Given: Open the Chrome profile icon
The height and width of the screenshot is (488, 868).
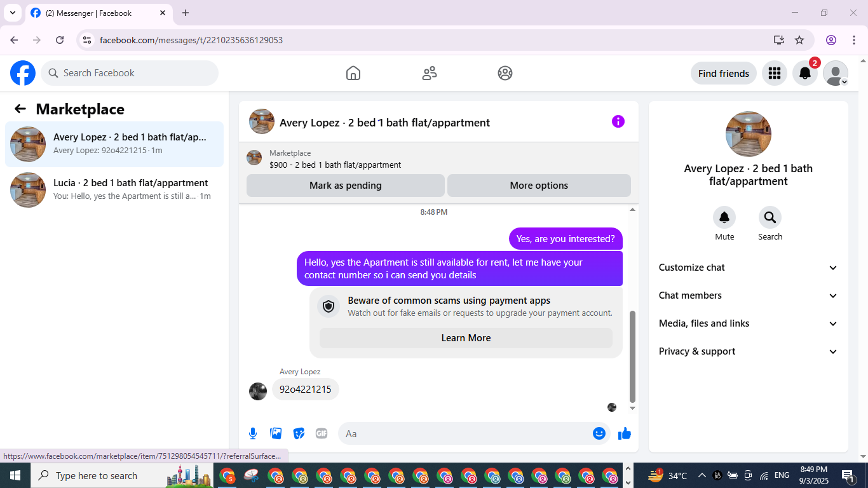Looking at the screenshot, I should [831, 40].
